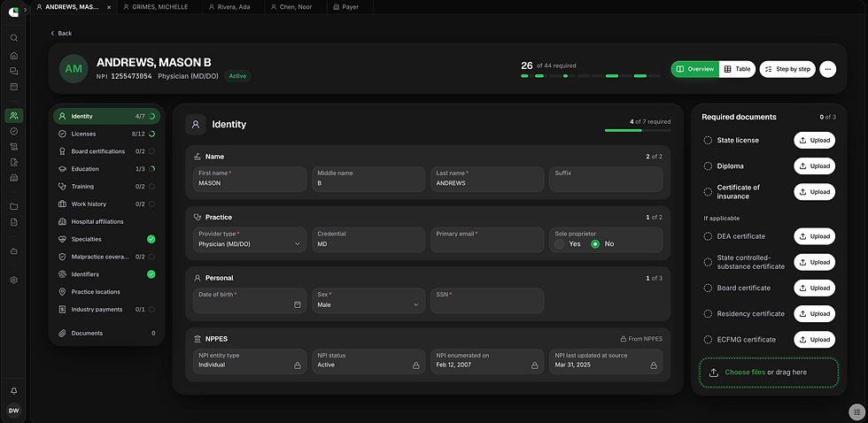Click the SSN input field
The height and width of the screenshot is (423, 868).
[x=487, y=301]
